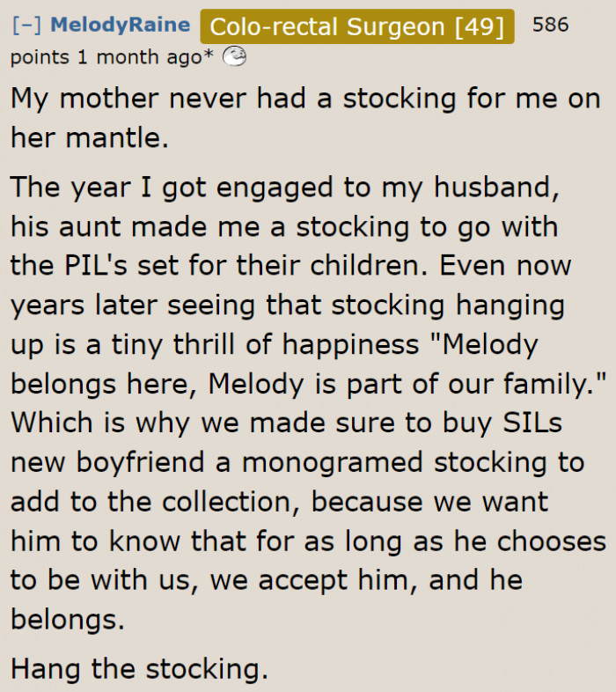The width and height of the screenshot is (616, 692).
Task: Select the word "PIL's" in the paragraph
Action: pyautogui.click(x=96, y=266)
